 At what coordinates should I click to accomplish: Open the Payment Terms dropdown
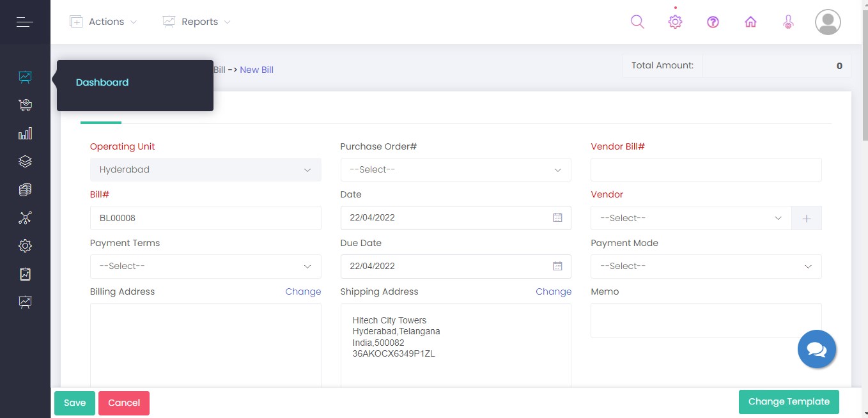(205, 266)
